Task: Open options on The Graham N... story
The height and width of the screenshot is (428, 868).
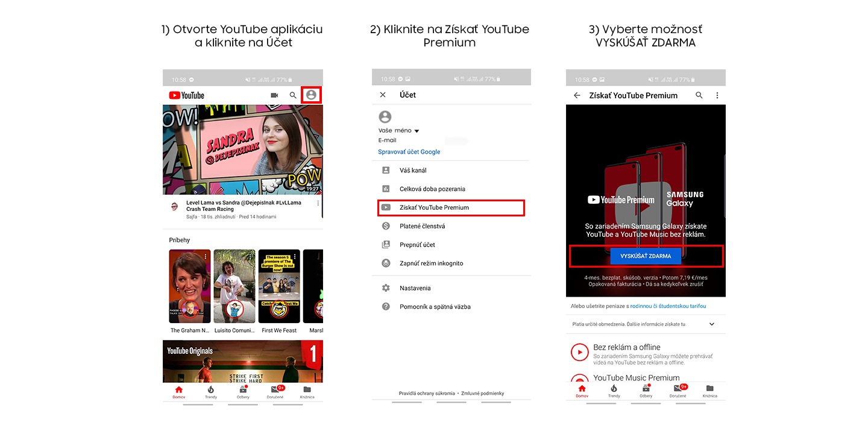Action: pos(206,256)
